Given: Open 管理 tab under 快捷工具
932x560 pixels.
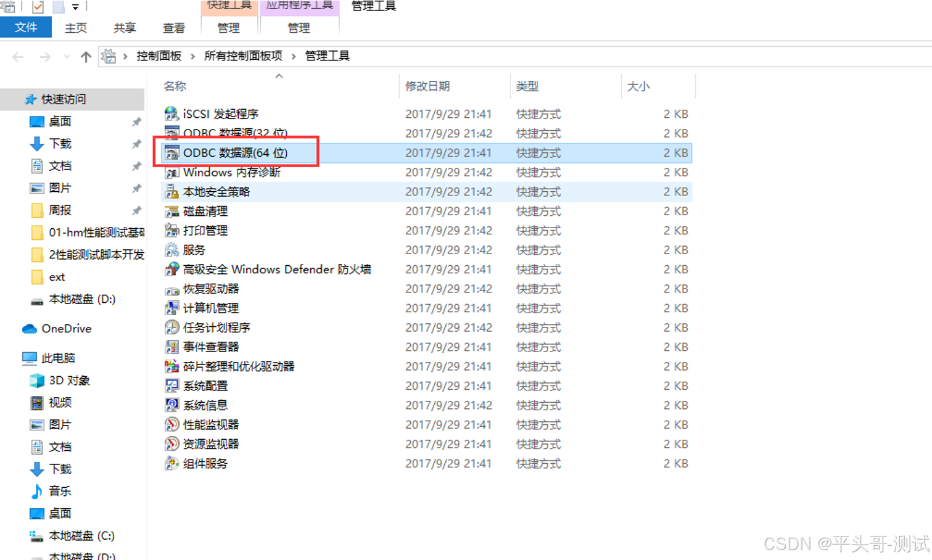Looking at the screenshot, I should pos(228,28).
